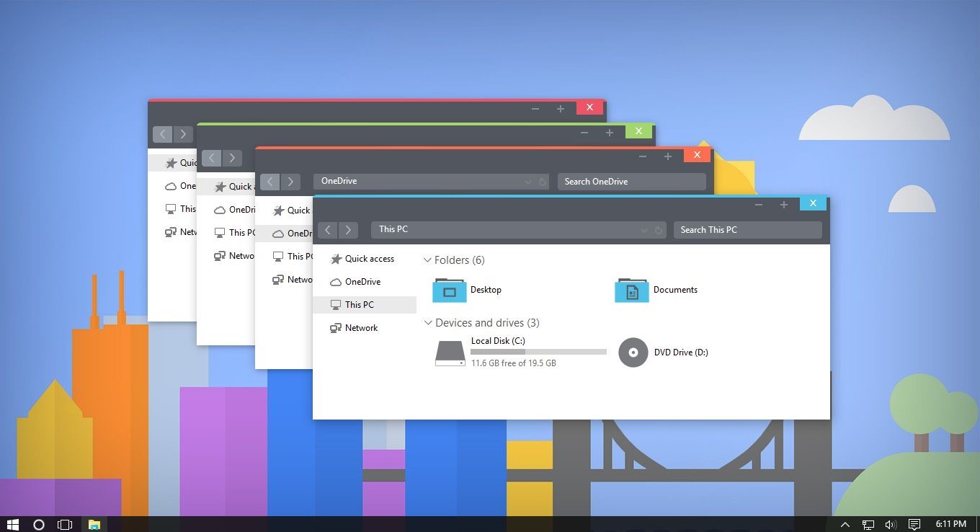The image size is (980, 532).
Task: Click the Search This PC field
Action: 748,230
